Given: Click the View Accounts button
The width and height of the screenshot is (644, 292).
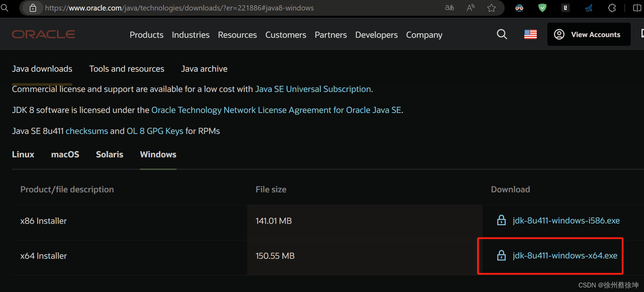Looking at the screenshot, I should click(589, 34).
